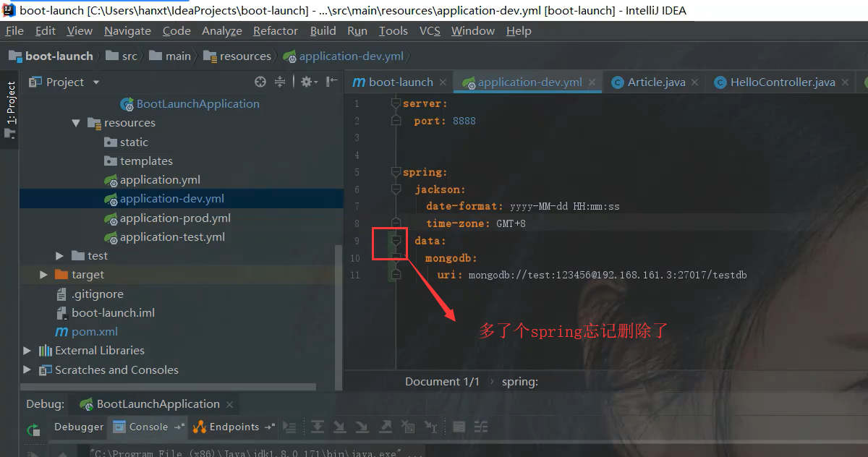Fold the mongodb: block on line 10
The height and width of the screenshot is (457, 868).
(396, 257)
